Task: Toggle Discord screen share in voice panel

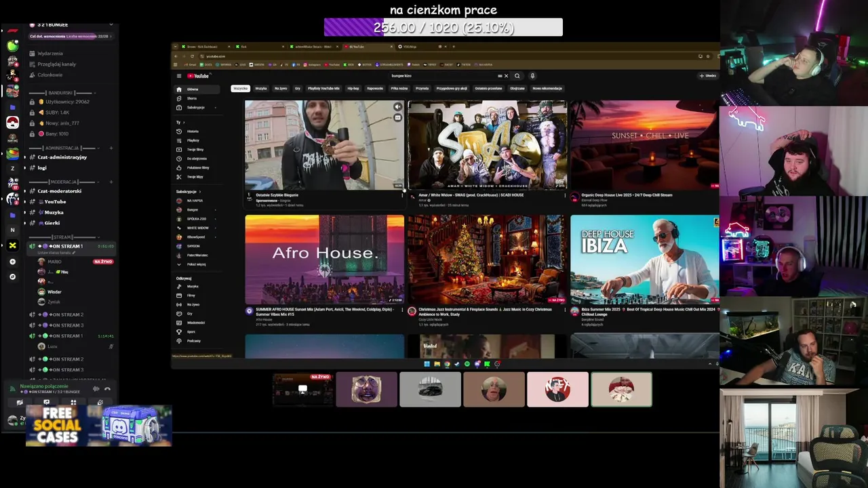Action: 46,403
